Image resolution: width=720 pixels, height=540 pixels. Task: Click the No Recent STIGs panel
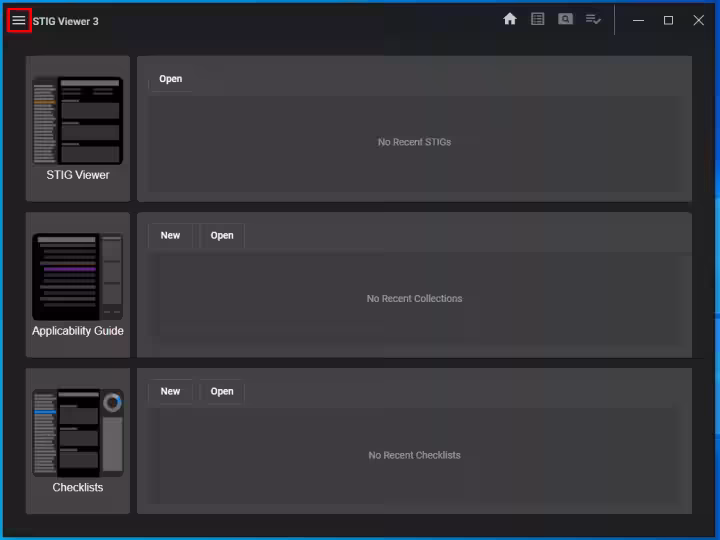pyautogui.click(x=414, y=142)
